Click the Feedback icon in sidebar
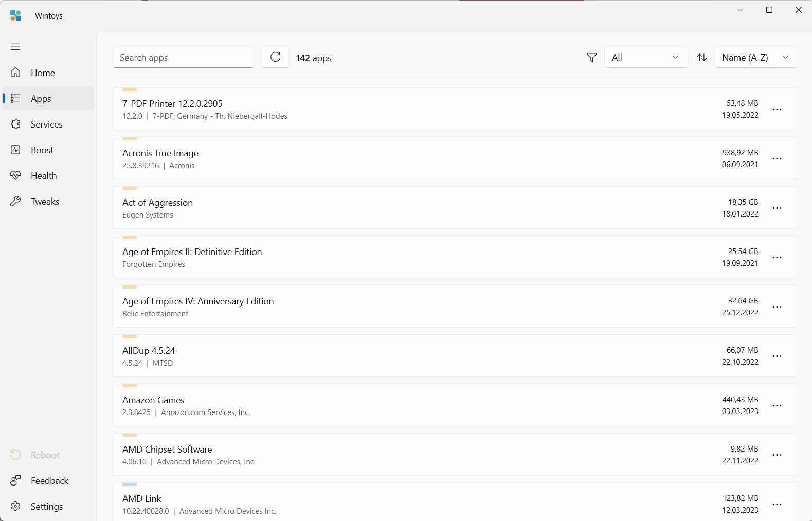 (16, 480)
